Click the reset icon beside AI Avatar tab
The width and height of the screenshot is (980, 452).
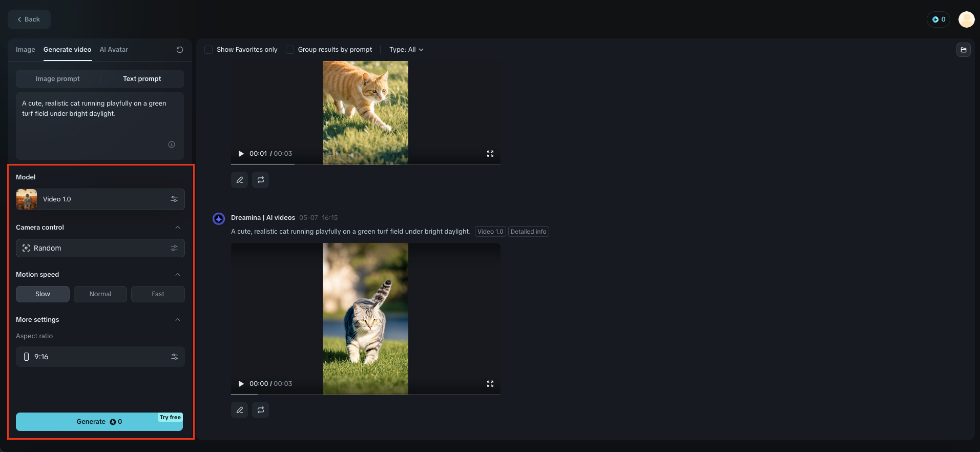(180, 50)
